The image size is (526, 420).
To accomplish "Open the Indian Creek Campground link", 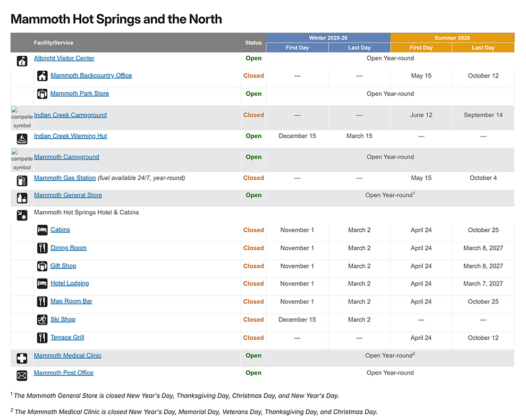I will coord(70,115).
